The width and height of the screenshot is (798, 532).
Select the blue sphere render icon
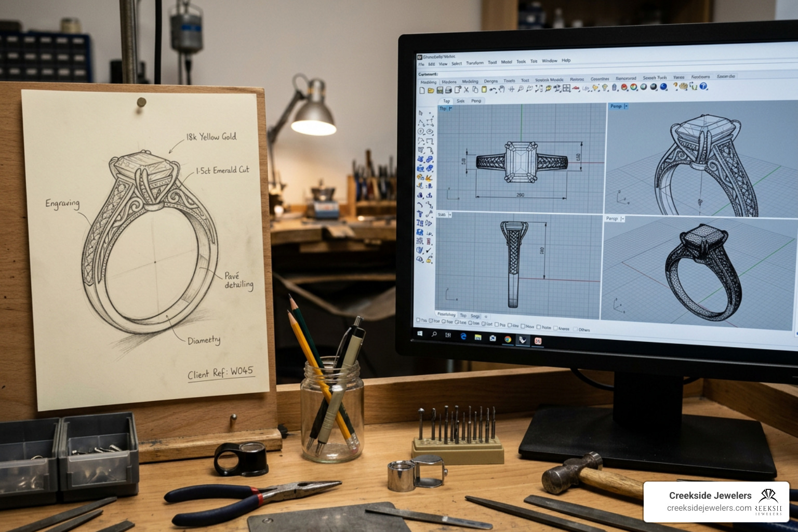pyautogui.click(x=663, y=87)
